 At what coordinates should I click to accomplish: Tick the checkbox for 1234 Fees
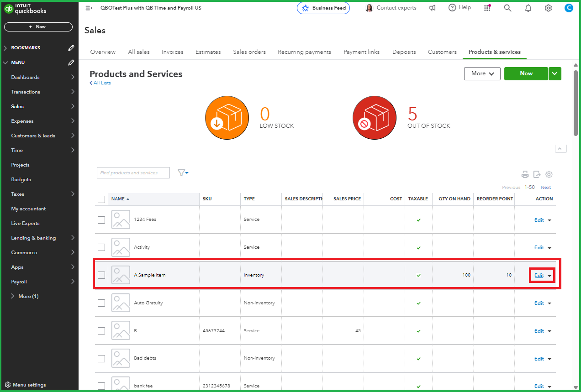(101, 220)
